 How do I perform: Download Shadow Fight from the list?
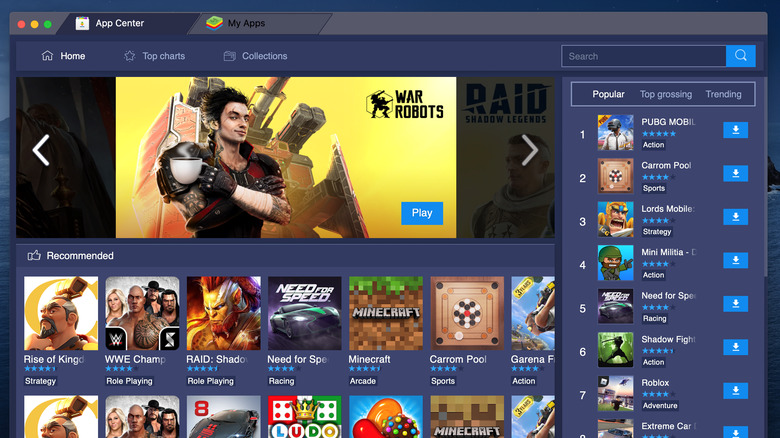tap(735, 347)
